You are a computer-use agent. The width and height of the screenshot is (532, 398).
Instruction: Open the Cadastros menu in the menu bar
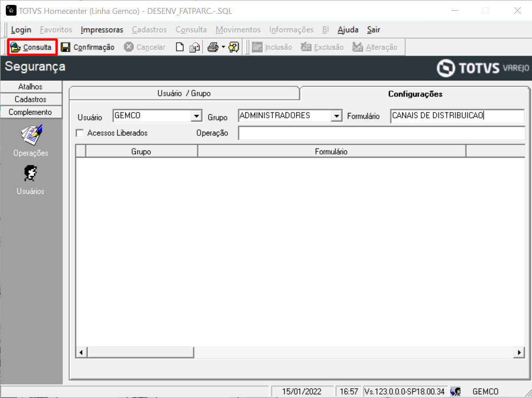click(149, 30)
